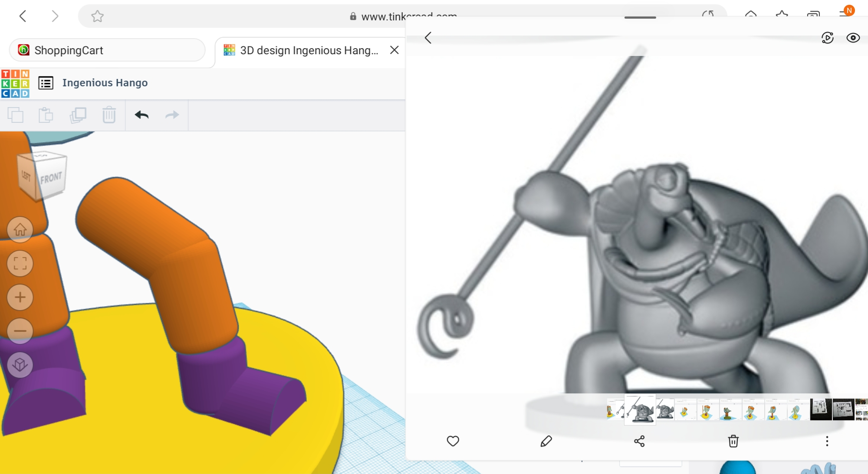Toggle orthographic perspective cube button

point(20,365)
